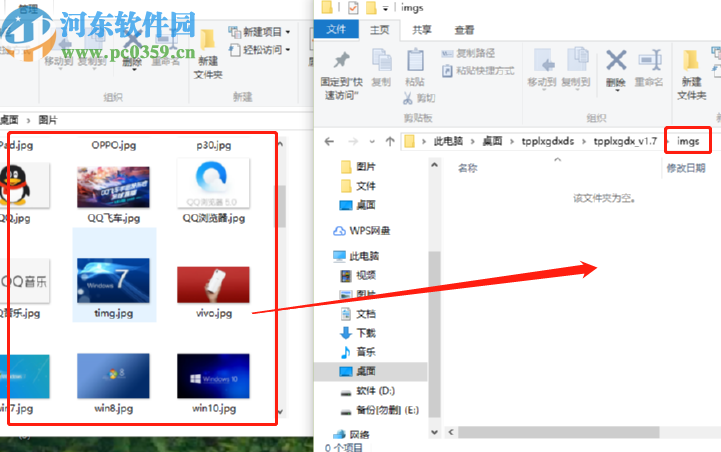Click p30.jpg file name
Viewport: 721px width, 452px height.
click(214, 145)
